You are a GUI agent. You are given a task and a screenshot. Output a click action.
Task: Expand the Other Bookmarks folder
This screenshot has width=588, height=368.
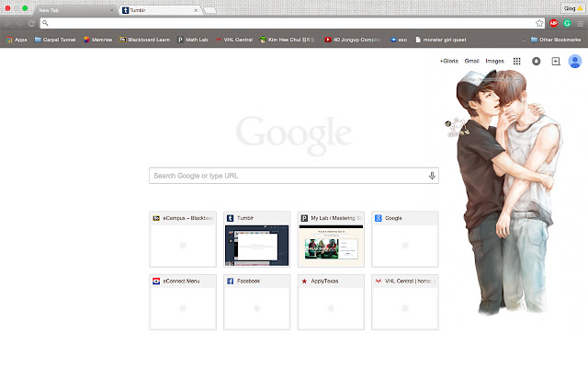pyautogui.click(x=555, y=40)
